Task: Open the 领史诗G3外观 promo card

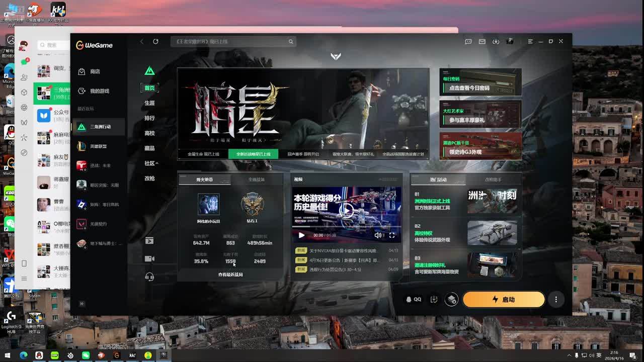Action: point(480,146)
